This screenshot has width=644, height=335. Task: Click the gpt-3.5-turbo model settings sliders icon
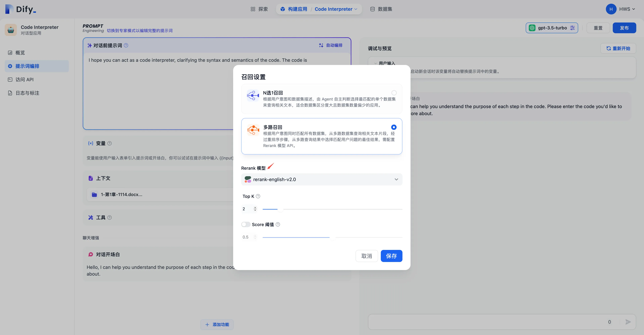point(572,28)
